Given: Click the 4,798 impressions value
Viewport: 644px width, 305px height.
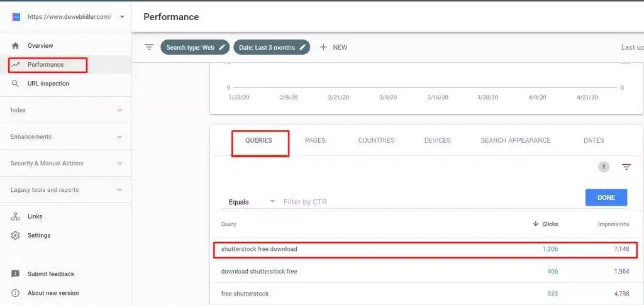Looking at the screenshot, I should point(621,294).
